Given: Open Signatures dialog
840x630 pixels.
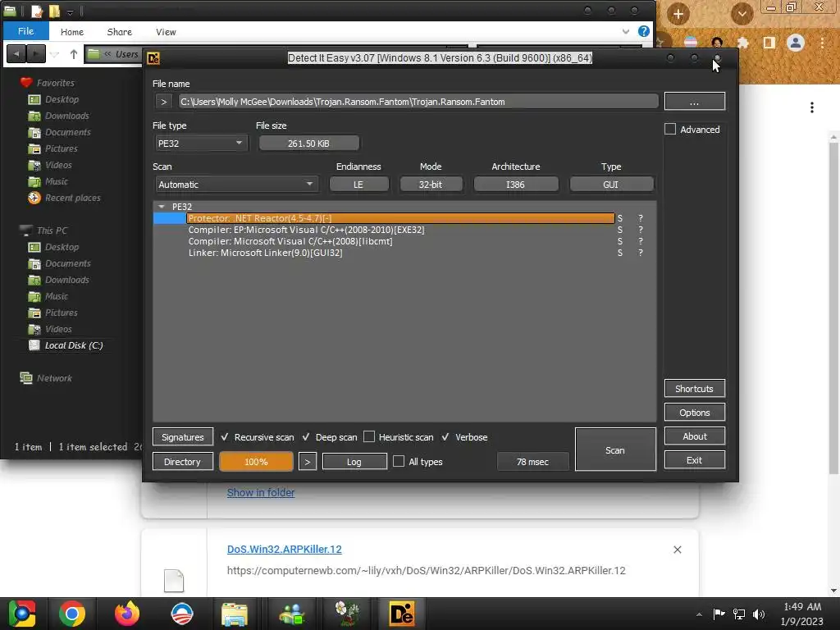Looking at the screenshot, I should [x=183, y=437].
